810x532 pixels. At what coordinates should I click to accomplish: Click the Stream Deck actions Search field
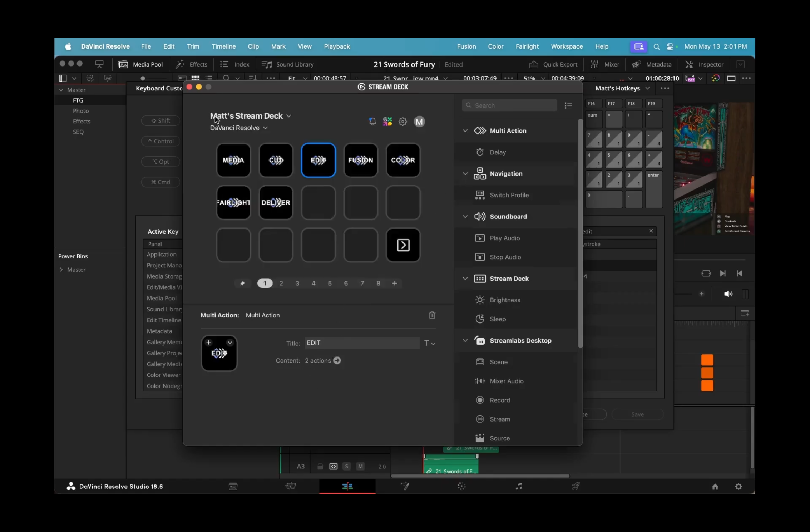pos(509,105)
